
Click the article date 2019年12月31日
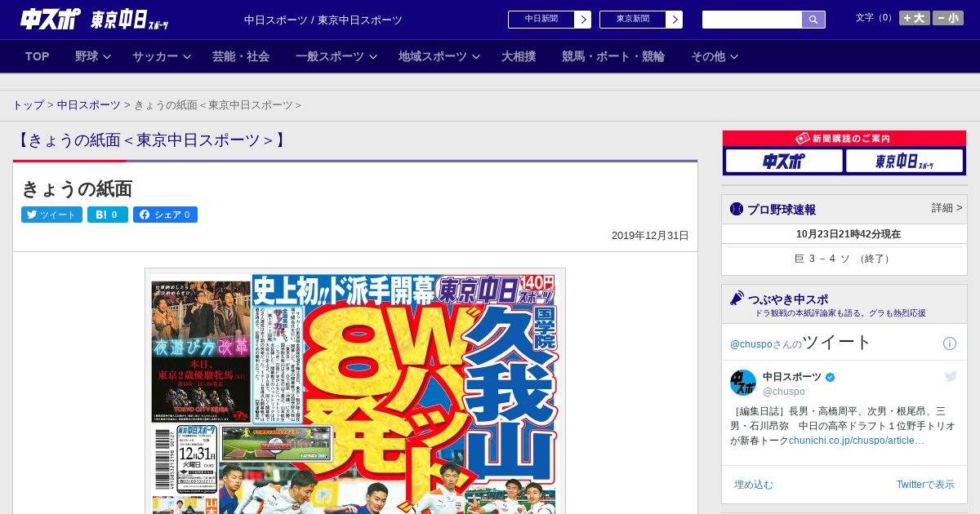(650, 236)
